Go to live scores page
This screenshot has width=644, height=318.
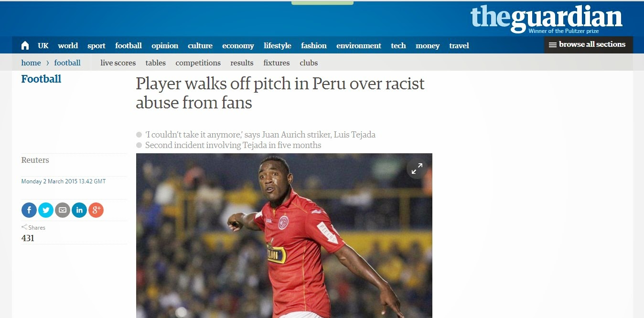point(118,63)
